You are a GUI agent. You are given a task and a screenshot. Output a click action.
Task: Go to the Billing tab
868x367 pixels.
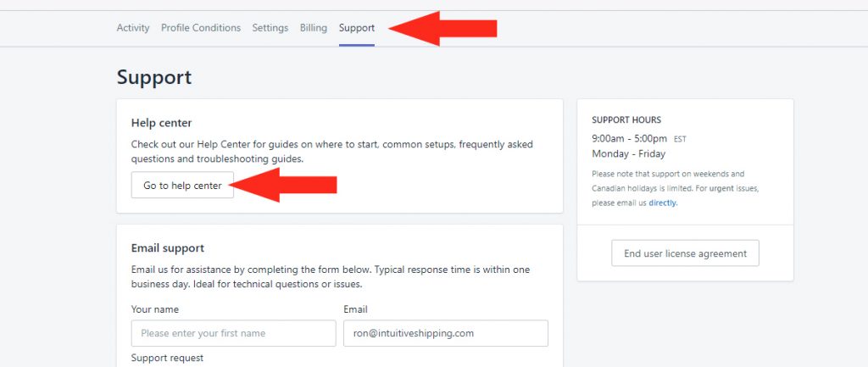(314, 28)
